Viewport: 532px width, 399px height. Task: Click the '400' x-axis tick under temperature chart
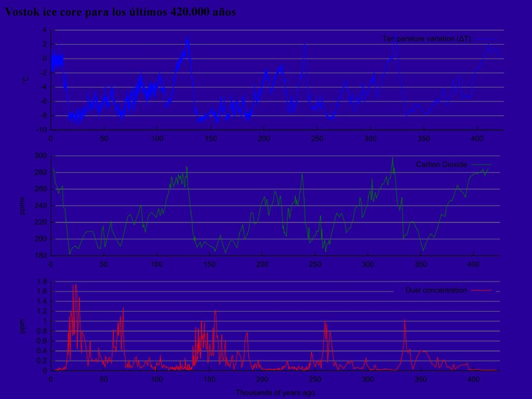coord(477,138)
